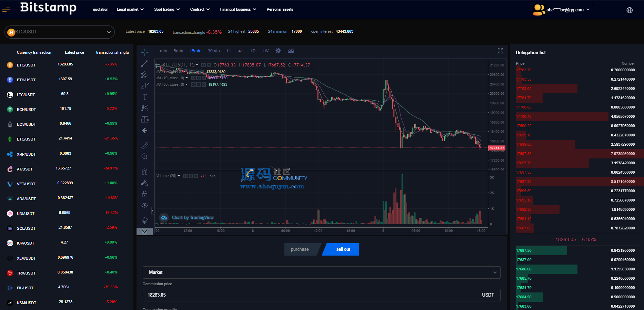Hide the Volume indicator

click(x=185, y=176)
